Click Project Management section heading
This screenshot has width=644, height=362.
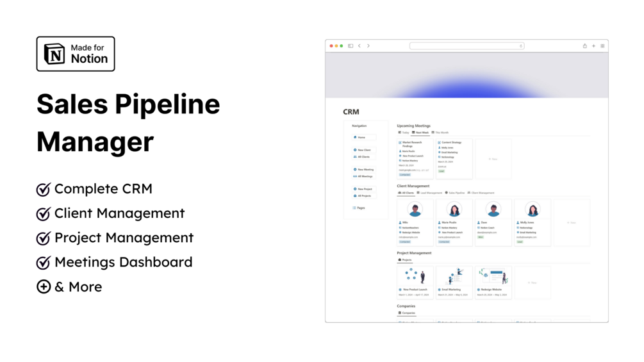pos(414,253)
